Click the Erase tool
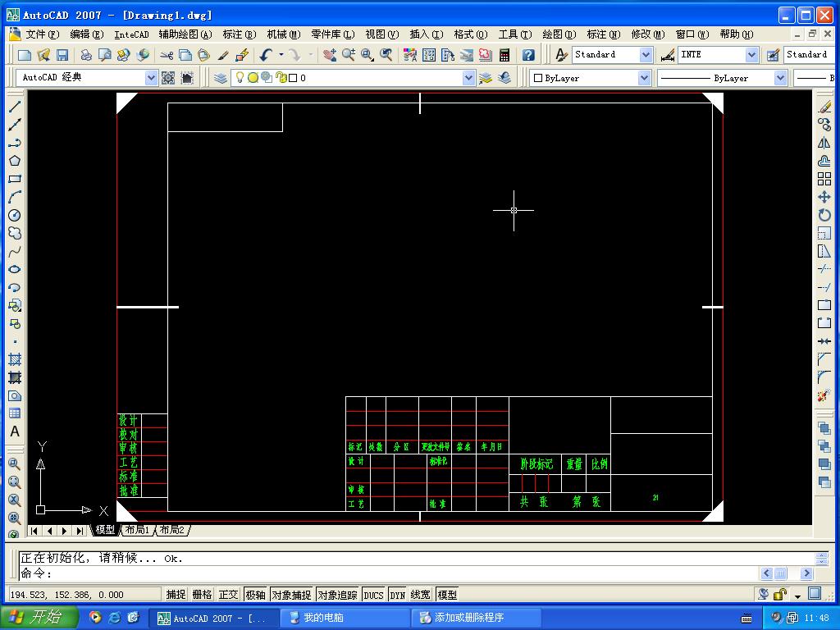 click(x=824, y=107)
